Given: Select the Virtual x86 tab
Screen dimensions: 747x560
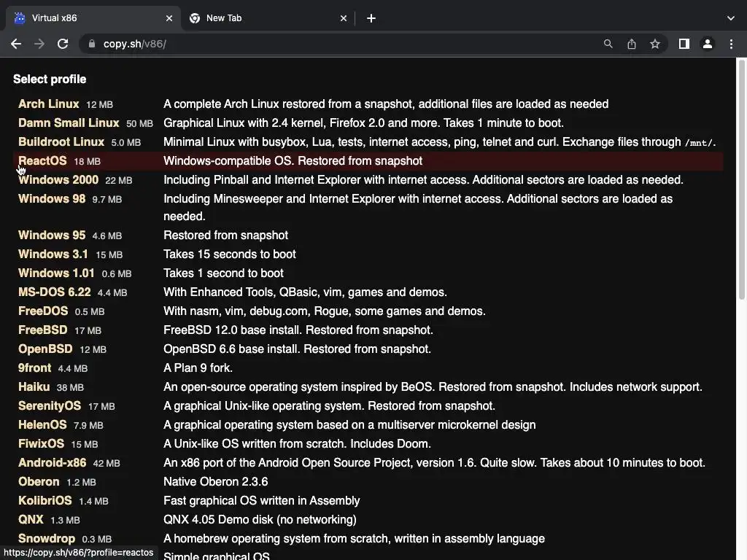Looking at the screenshot, I should pos(88,18).
